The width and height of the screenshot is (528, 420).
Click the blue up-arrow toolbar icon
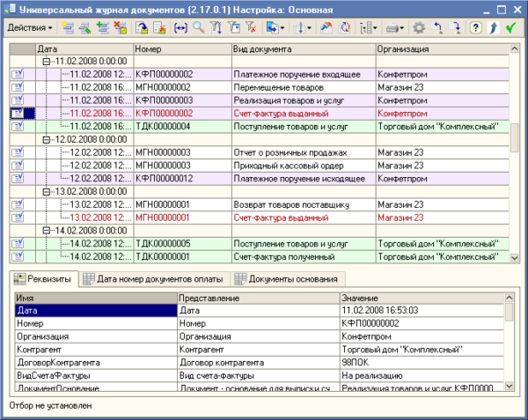493,28
